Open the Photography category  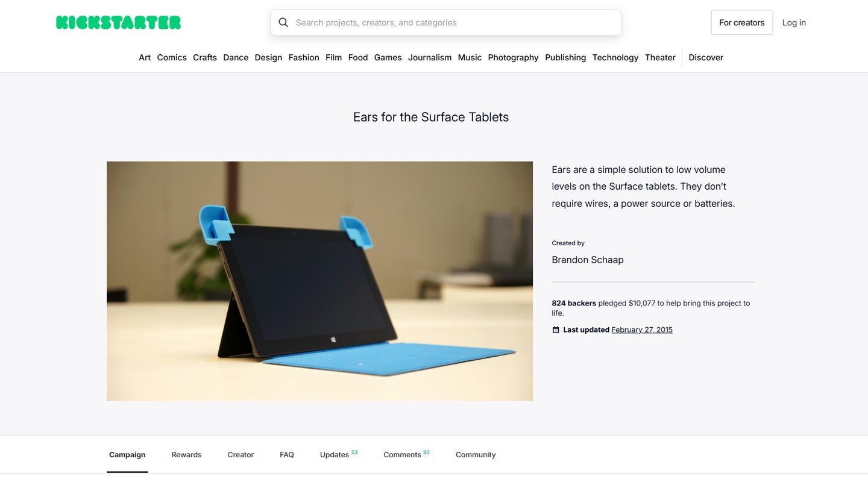pyautogui.click(x=513, y=57)
